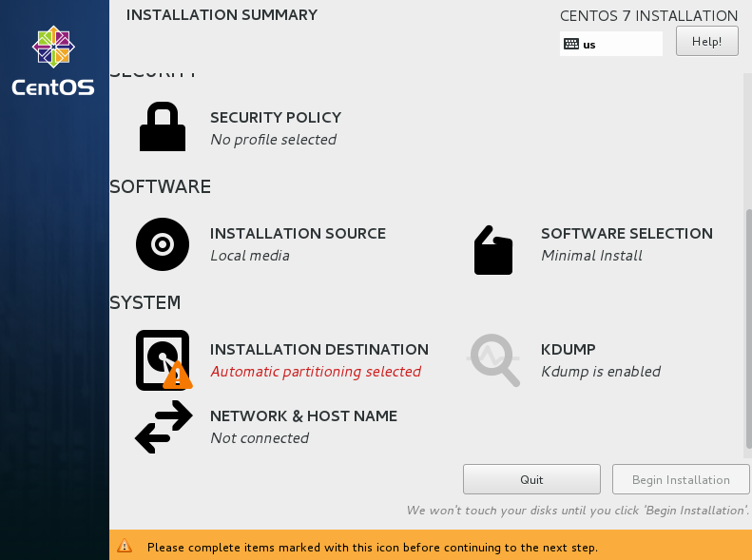Click the CentOS logo in the sidebar
Viewport: 752px width, 560px height.
[x=53, y=61]
